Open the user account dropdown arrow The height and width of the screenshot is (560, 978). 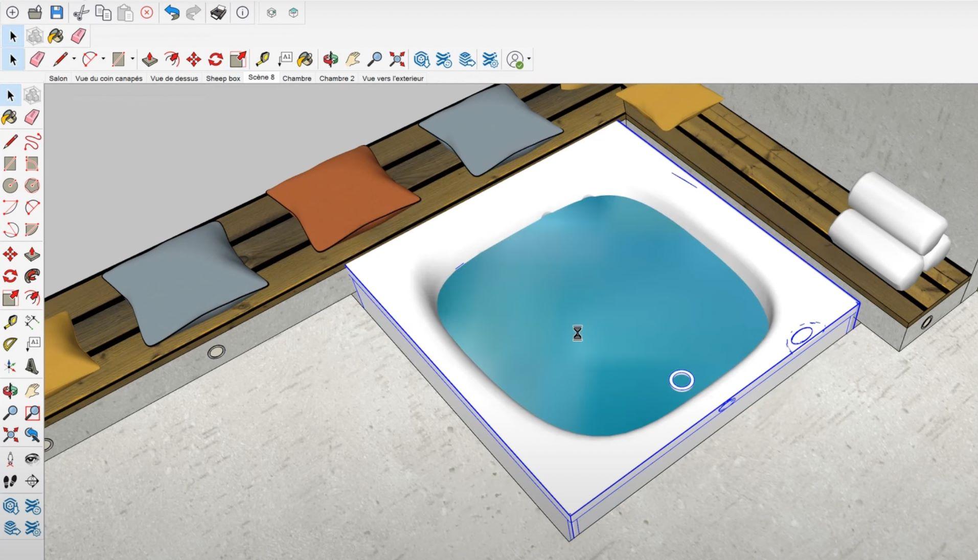(x=529, y=59)
